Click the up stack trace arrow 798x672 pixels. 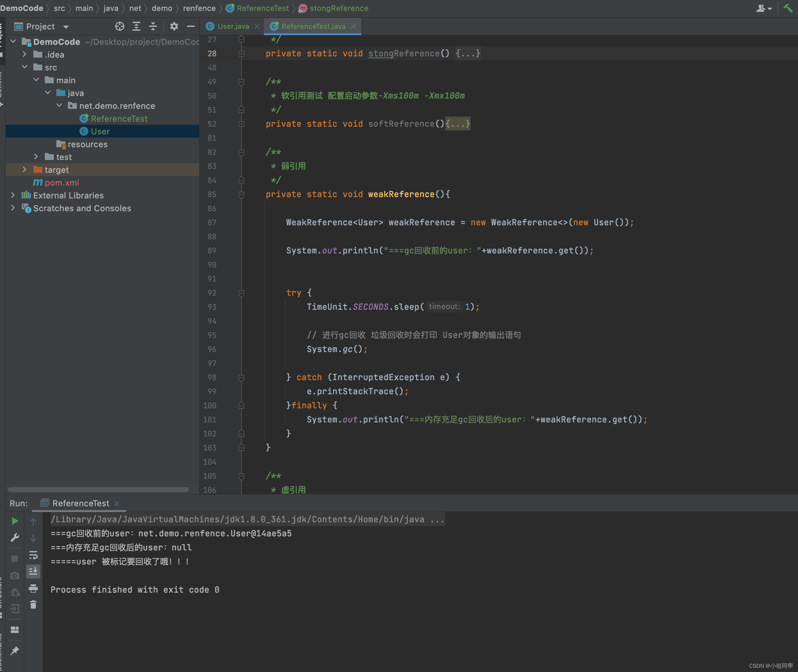tap(33, 521)
